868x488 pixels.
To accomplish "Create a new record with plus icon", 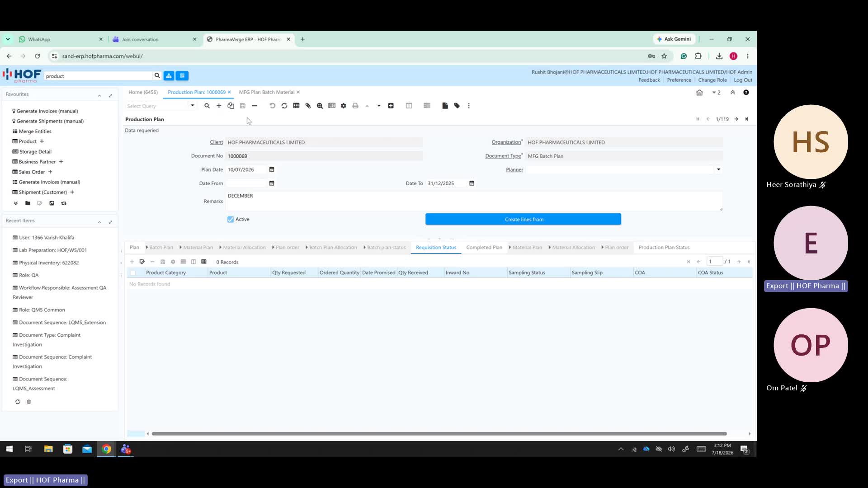I will (219, 106).
